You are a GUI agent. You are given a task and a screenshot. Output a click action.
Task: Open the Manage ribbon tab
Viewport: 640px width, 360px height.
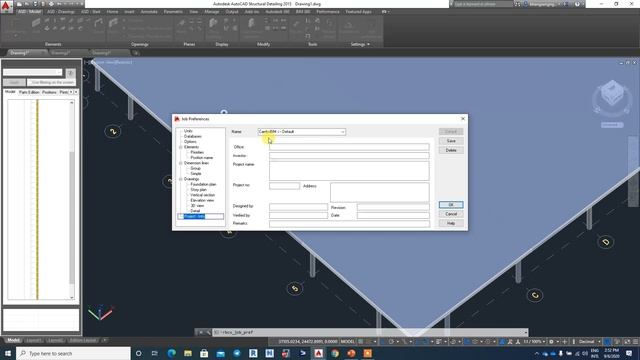tap(211, 12)
